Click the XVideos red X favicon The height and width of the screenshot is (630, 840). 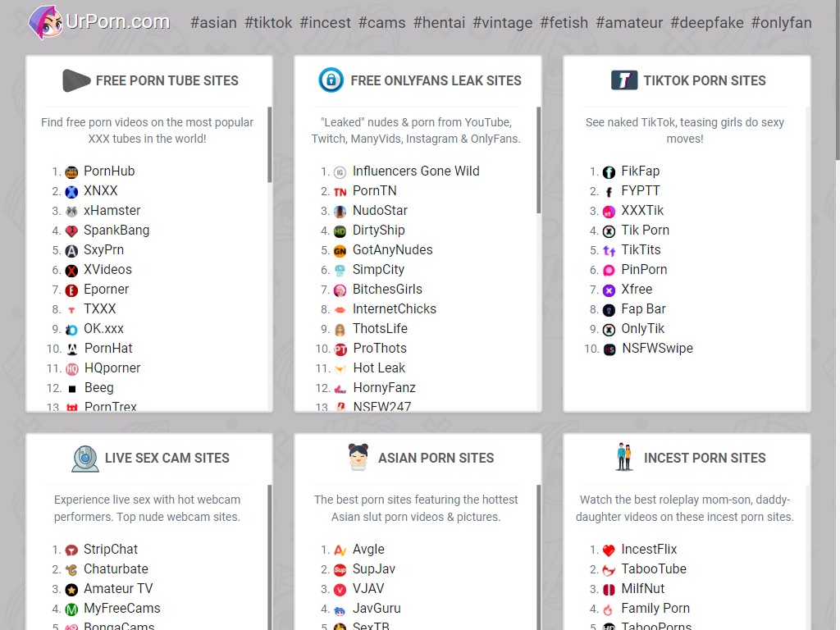coord(71,271)
